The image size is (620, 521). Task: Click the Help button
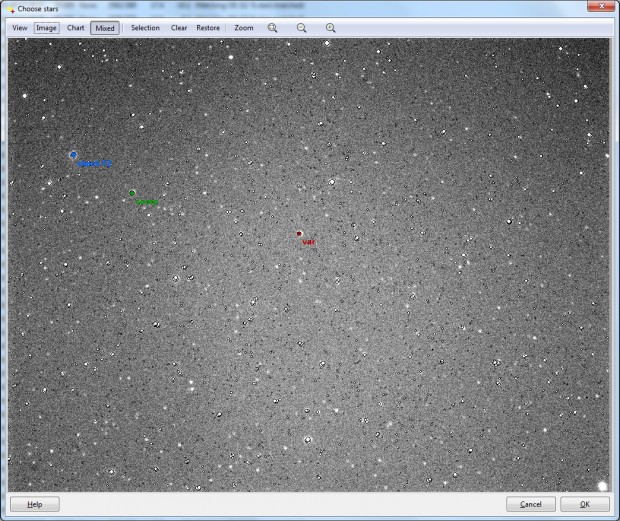click(35, 504)
